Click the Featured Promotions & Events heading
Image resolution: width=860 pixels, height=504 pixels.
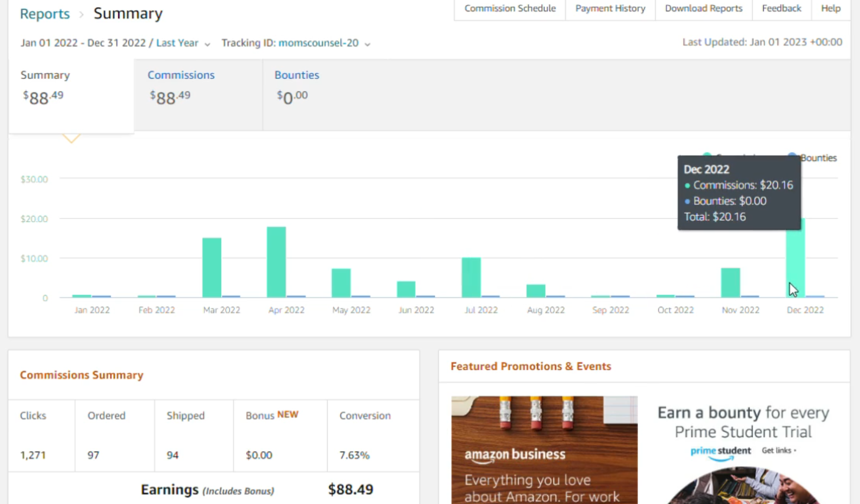(531, 366)
